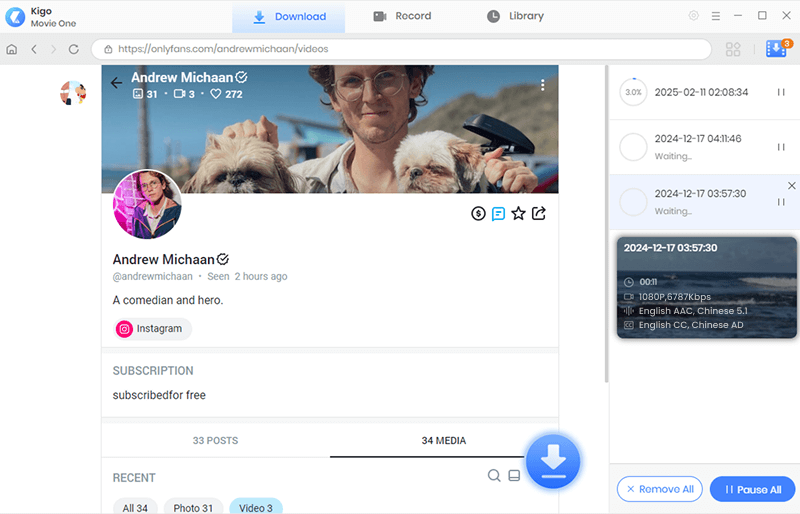The image size is (800, 514).
Task: Add profile to favorites star
Action: (518, 213)
